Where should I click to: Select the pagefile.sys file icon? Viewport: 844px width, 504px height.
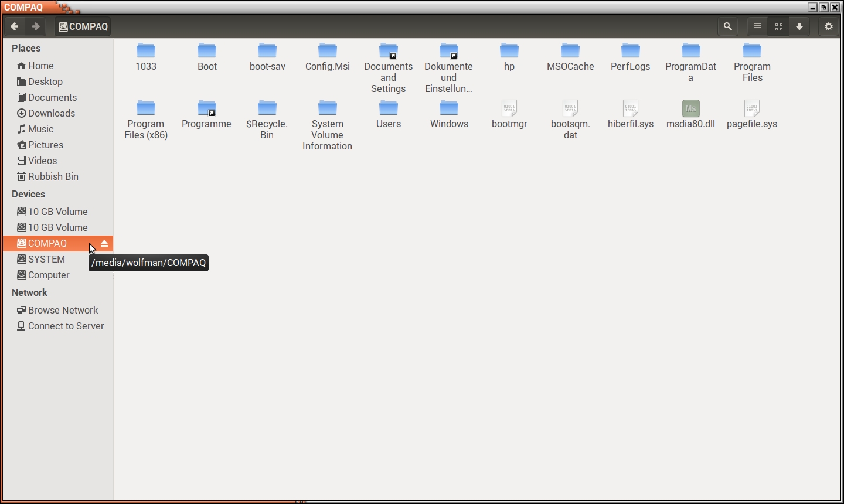coord(751,108)
